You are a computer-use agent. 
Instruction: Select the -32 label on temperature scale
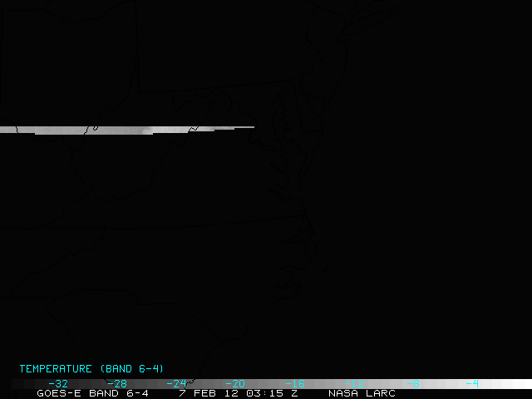[58, 384]
